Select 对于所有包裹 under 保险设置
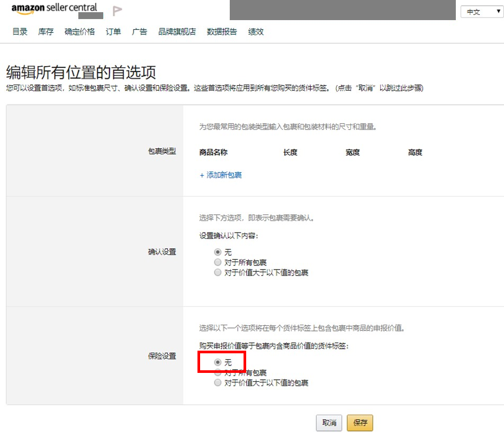504x437 pixels. [x=218, y=372]
